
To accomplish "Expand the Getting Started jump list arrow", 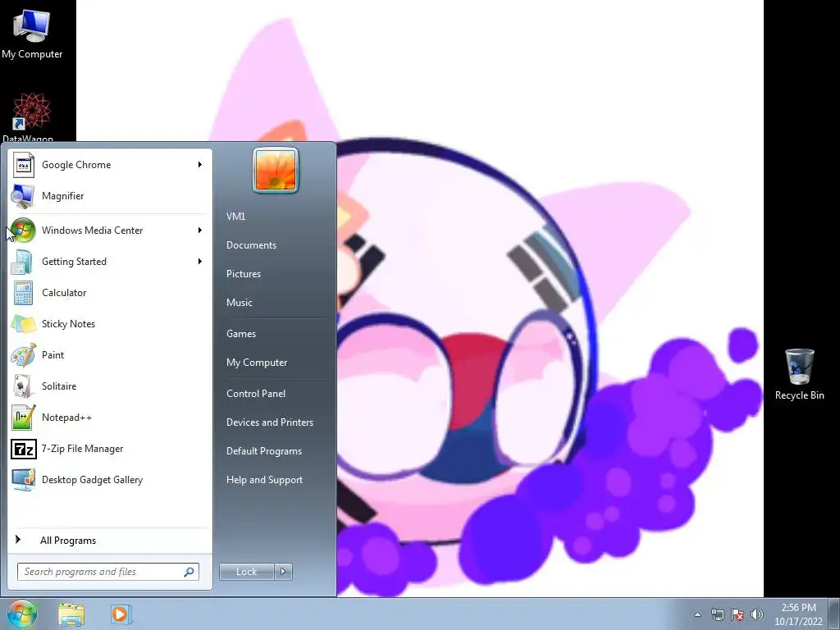I will point(200,262).
